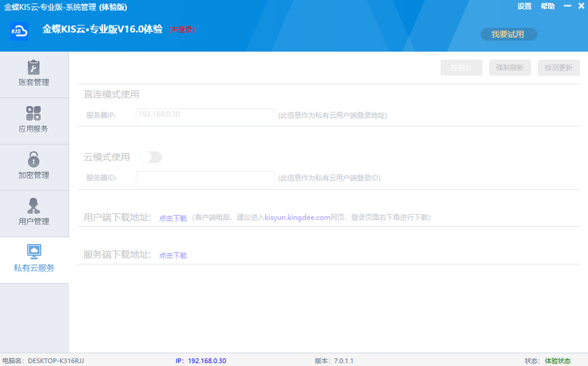Click status bar 体验状态 text
588x366 pixels.
558,361
